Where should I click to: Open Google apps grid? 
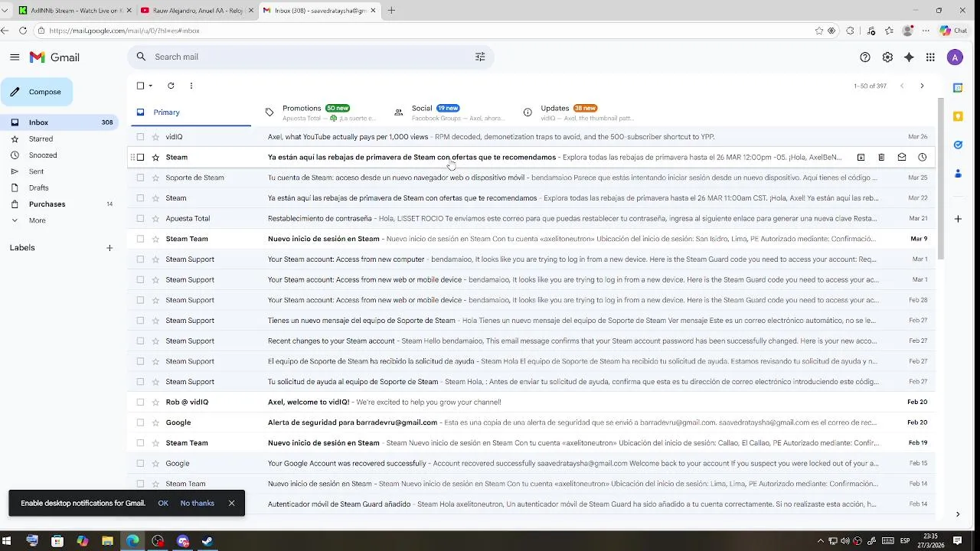tap(930, 57)
